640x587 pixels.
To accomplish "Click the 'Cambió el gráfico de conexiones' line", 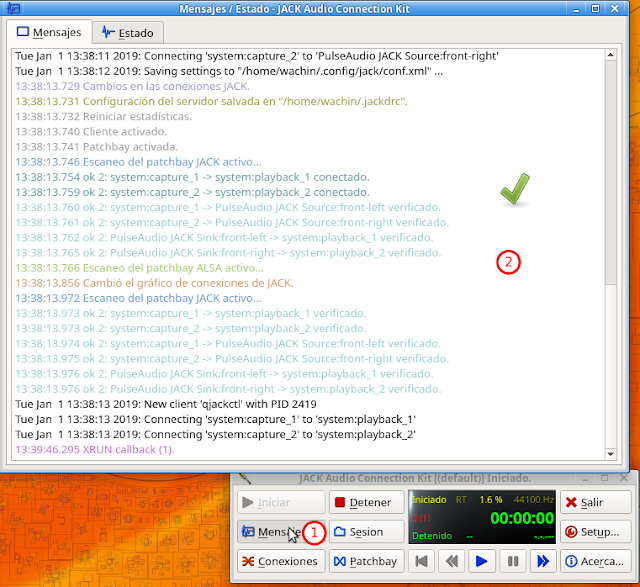I will (x=154, y=283).
